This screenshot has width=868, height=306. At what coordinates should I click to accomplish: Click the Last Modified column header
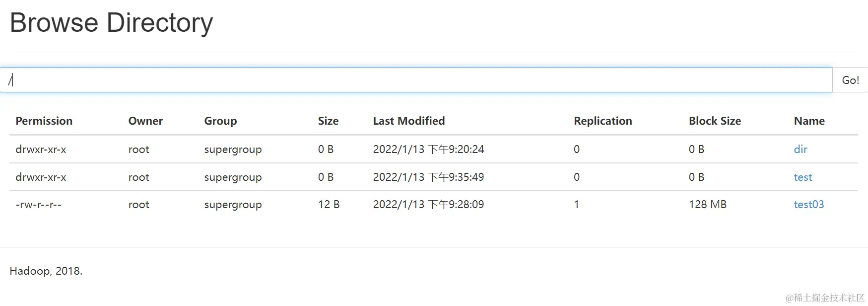(x=409, y=121)
